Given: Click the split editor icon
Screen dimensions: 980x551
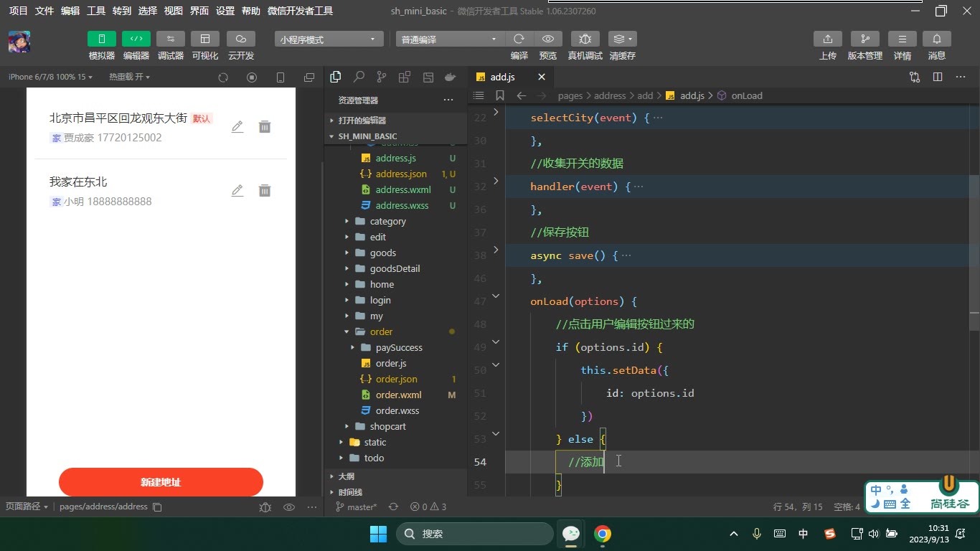Looking at the screenshot, I should pos(938,77).
